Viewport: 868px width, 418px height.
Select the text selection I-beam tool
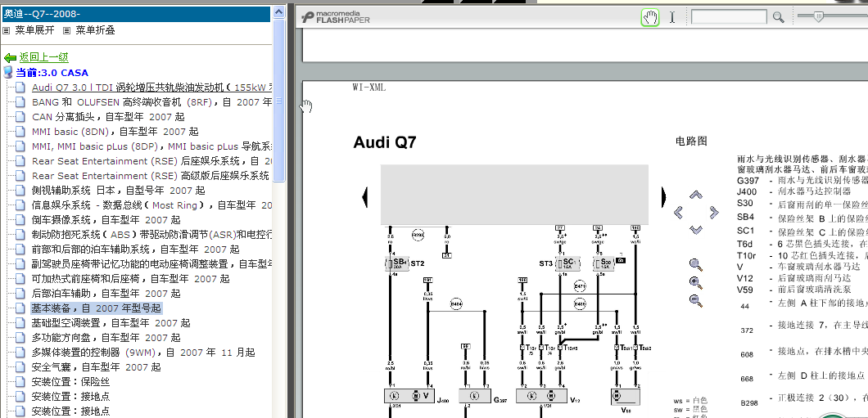(x=672, y=17)
